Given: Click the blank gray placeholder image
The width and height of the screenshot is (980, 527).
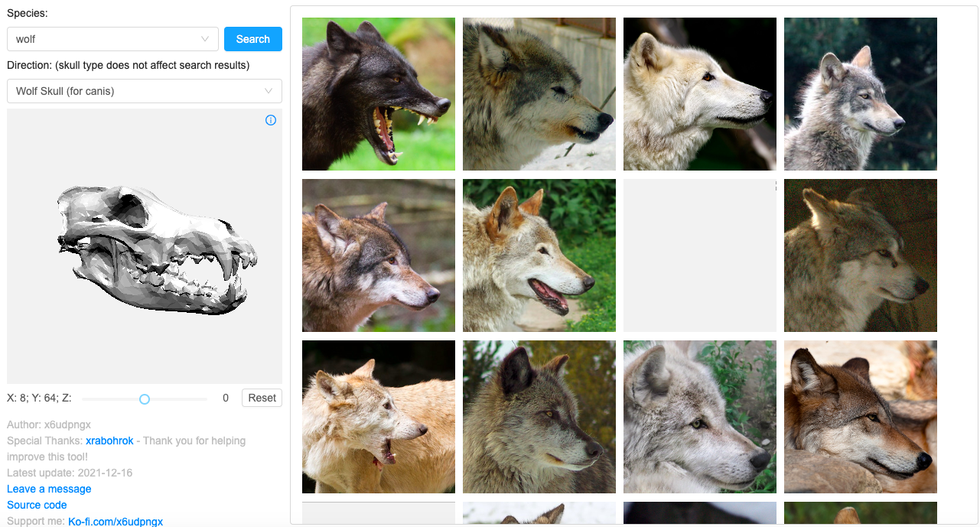Looking at the screenshot, I should point(700,255).
